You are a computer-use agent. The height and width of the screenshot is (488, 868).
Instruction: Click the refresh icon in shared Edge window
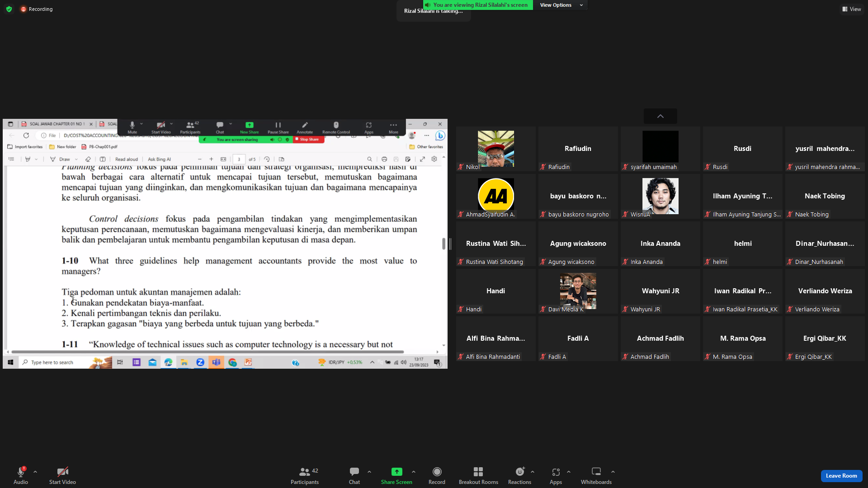pyautogui.click(x=26, y=136)
